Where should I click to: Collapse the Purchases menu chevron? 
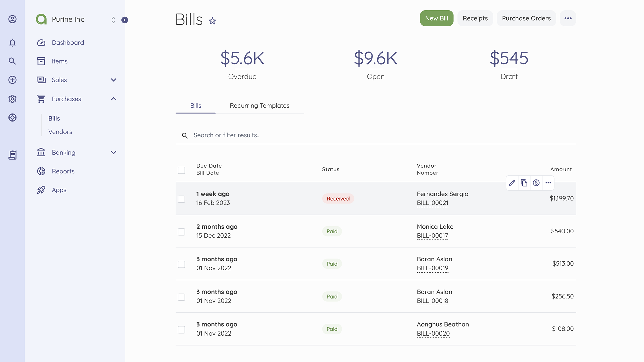click(113, 99)
